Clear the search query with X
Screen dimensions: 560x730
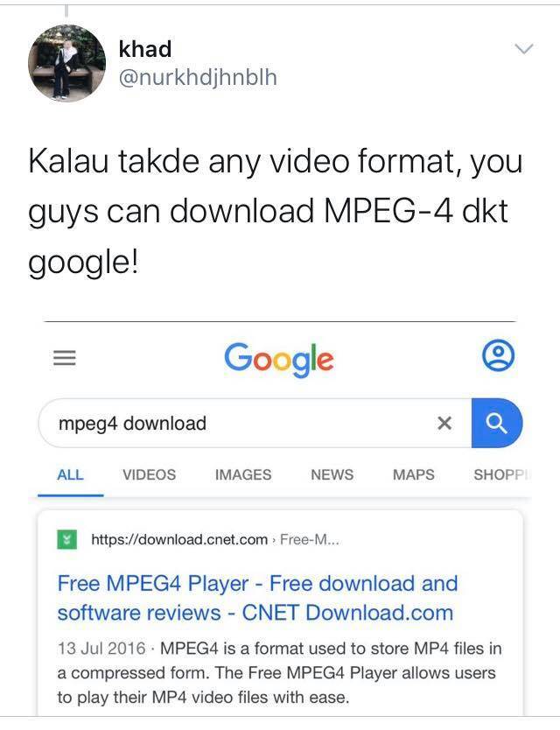pos(444,423)
